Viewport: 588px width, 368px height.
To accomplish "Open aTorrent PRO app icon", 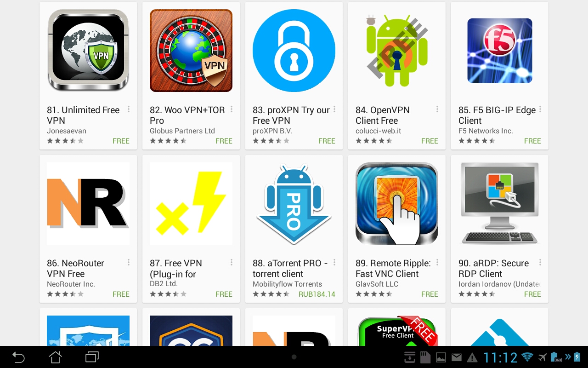I will click(294, 204).
